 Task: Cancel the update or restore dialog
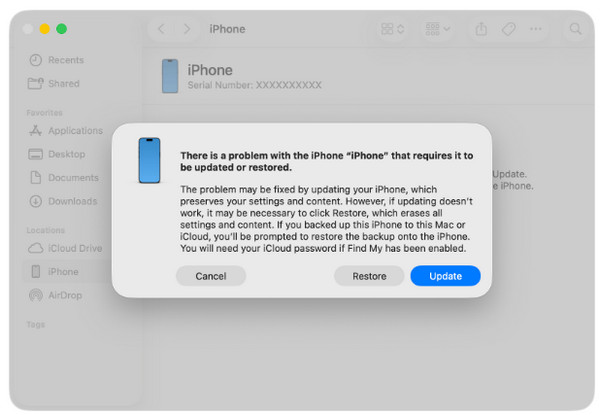pos(211,276)
